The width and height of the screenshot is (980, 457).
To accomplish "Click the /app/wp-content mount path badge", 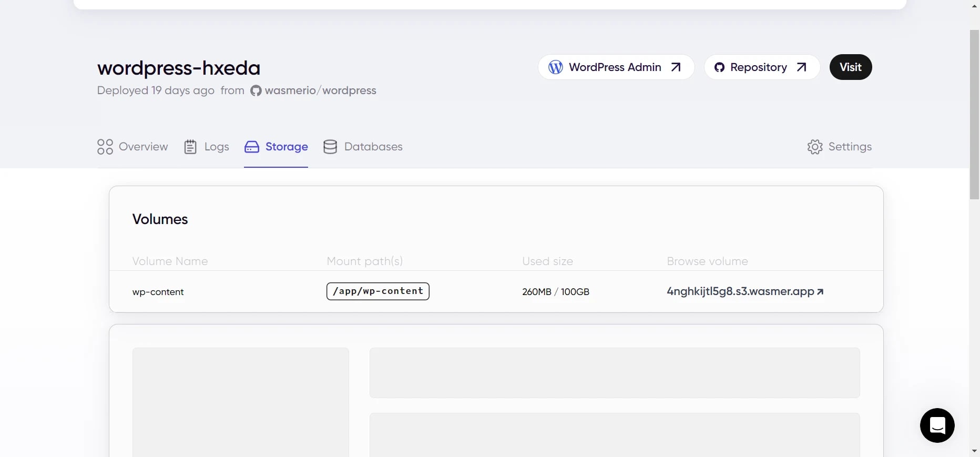I will pyautogui.click(x=378, y=291).
